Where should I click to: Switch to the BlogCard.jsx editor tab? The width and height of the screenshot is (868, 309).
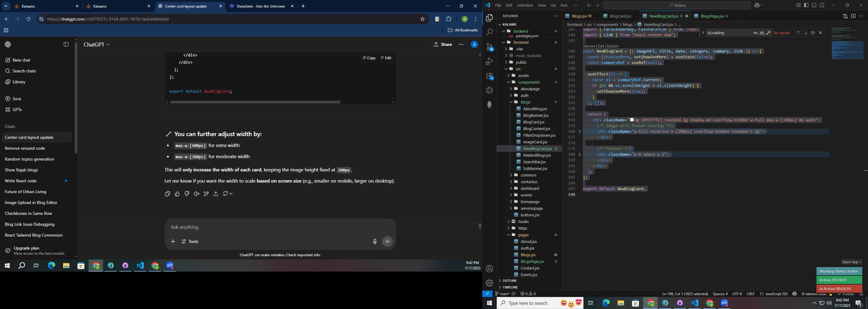click(x=620, y=16)
